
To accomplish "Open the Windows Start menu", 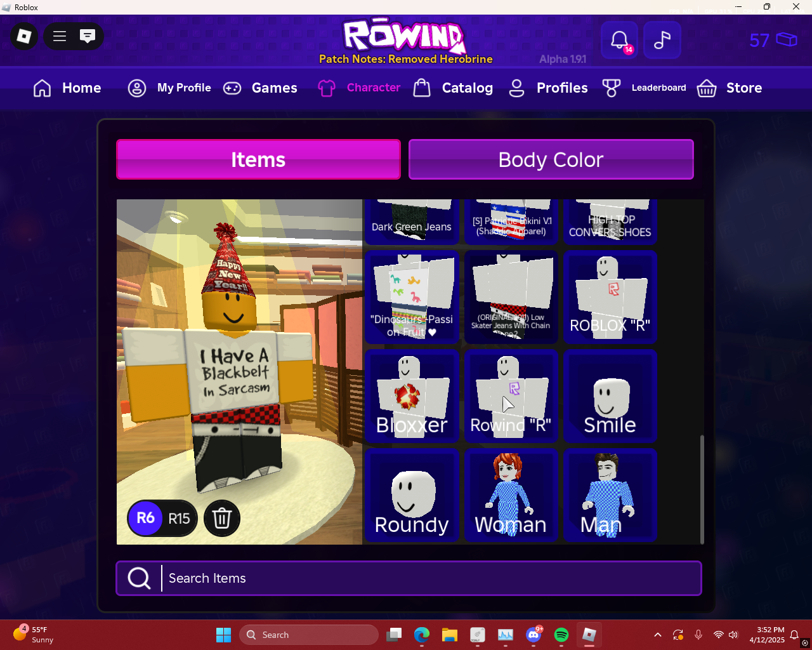I will pos(223,635).
